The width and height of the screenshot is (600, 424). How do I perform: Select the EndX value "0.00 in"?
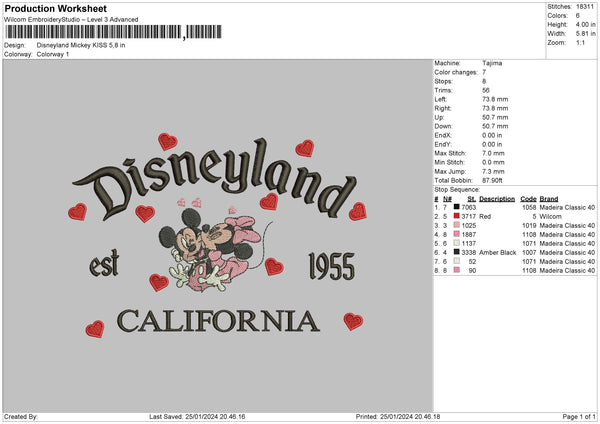point(492,135)
